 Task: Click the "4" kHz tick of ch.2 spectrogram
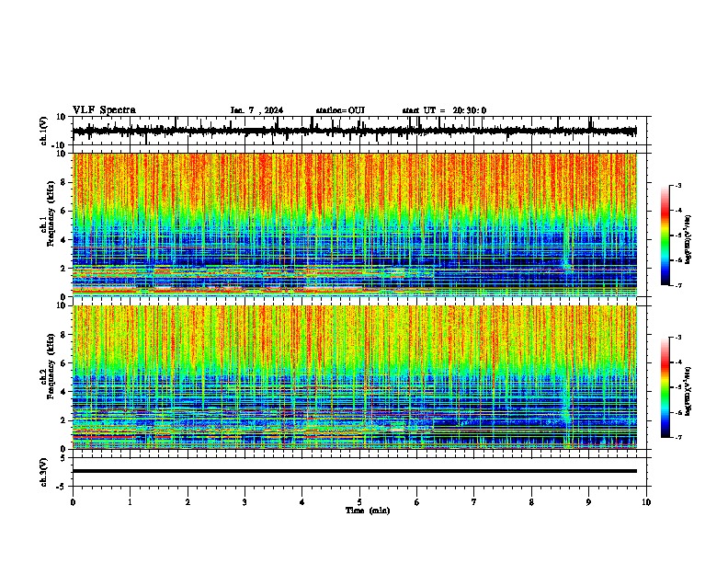pyautogui.click(x=64, y=392)
